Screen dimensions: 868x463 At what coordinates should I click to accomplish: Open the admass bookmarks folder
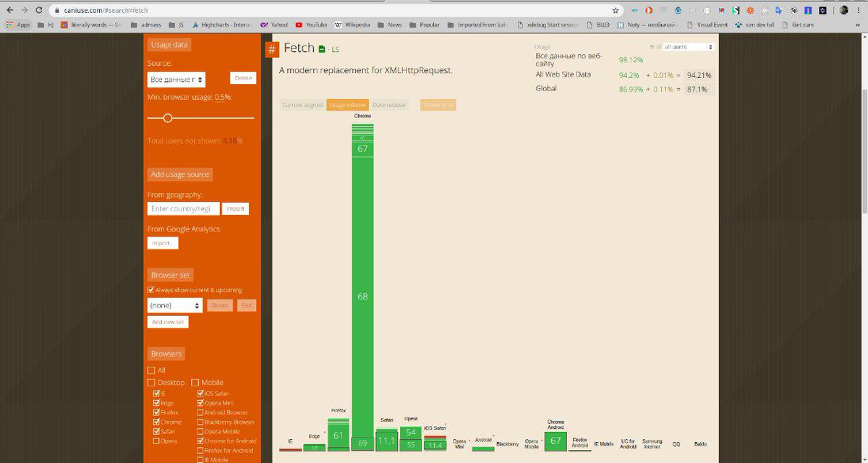pos(145,25)
